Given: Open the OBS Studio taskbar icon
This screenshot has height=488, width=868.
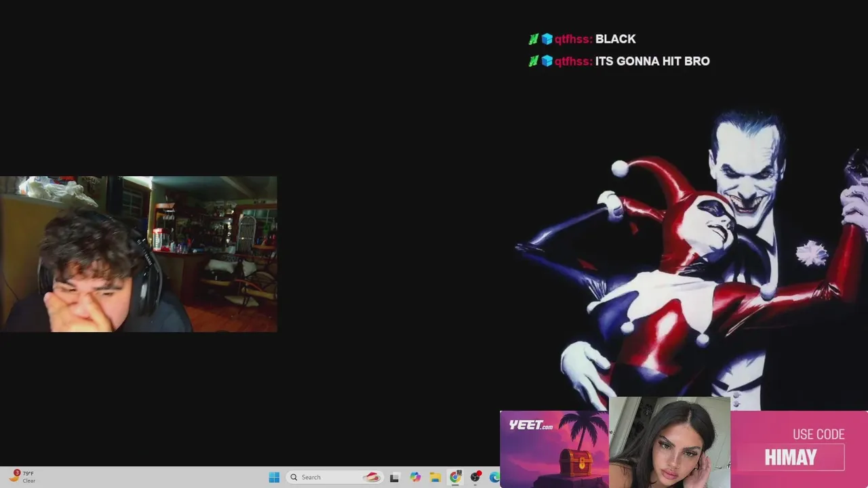Looking at the screenshot, I should click(x=475, y=477).
